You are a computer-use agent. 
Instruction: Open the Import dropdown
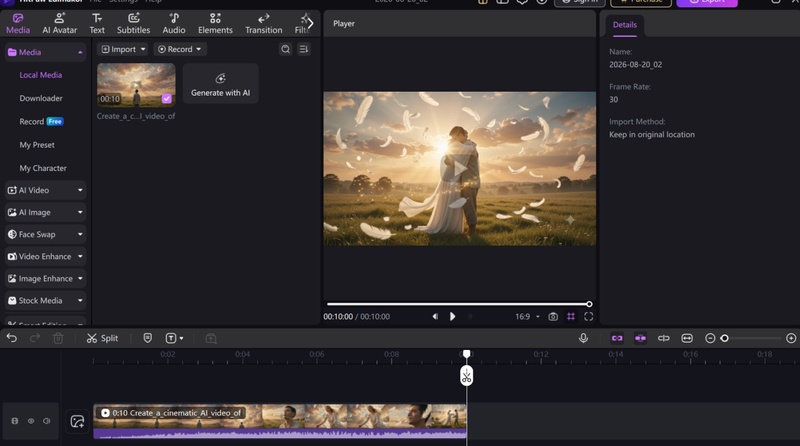tap(123, 49)
